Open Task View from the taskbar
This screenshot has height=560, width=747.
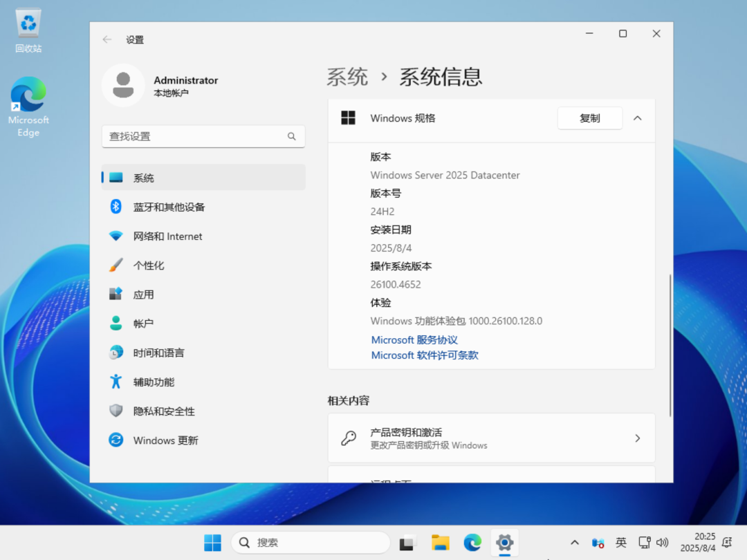point(407,543)
